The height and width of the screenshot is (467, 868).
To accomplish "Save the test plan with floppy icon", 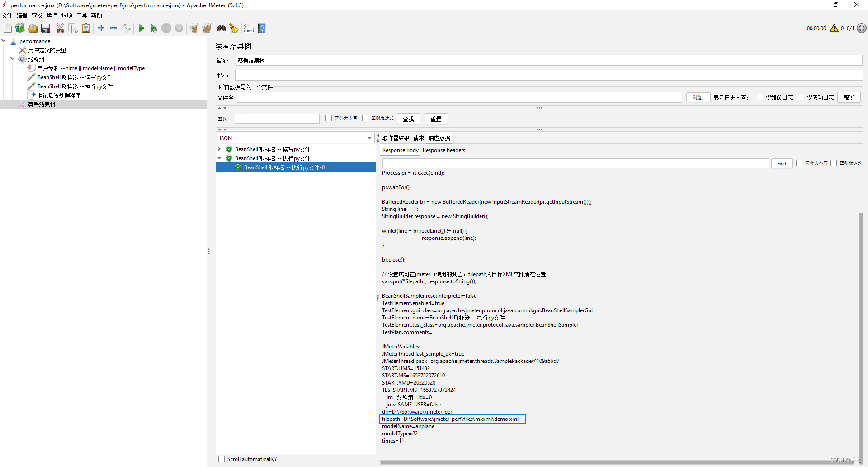I will pos(46,28).
